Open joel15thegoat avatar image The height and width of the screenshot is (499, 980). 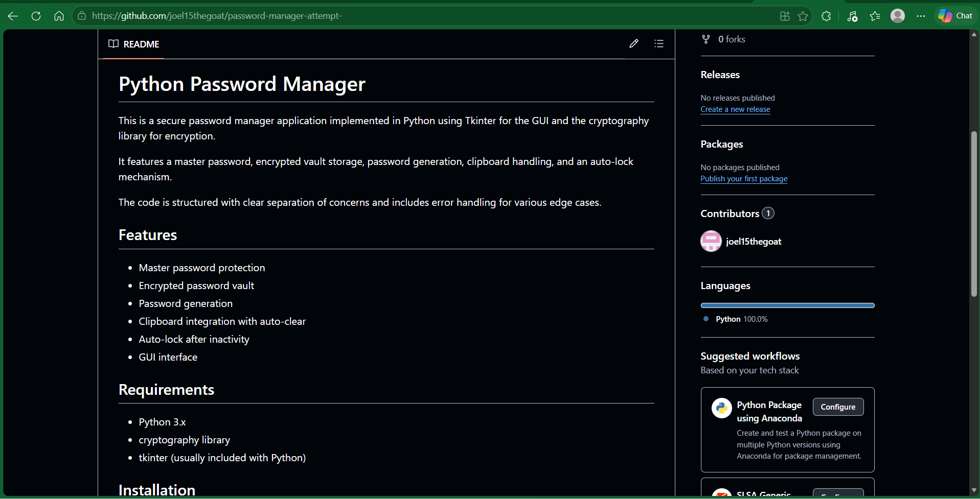pos(711,242)
